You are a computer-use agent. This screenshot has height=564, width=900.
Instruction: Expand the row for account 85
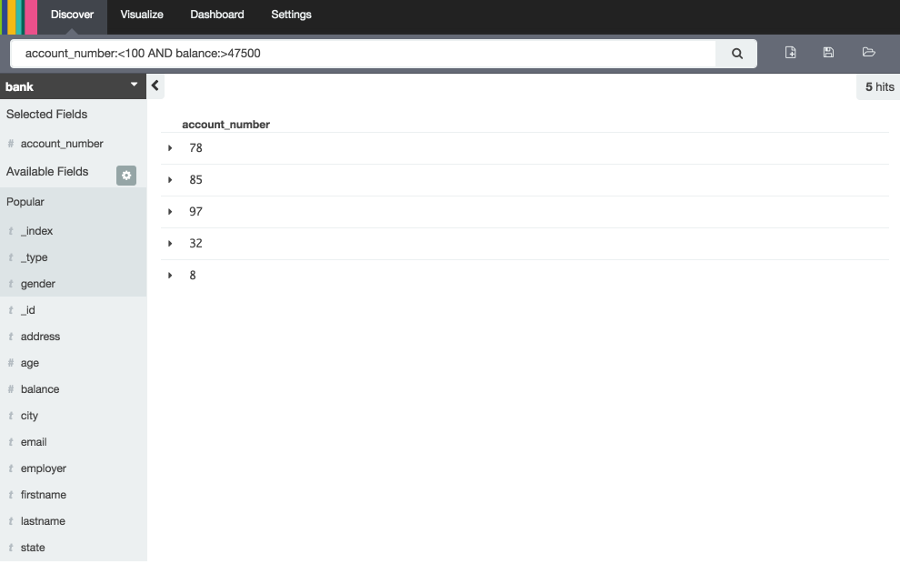170,180
